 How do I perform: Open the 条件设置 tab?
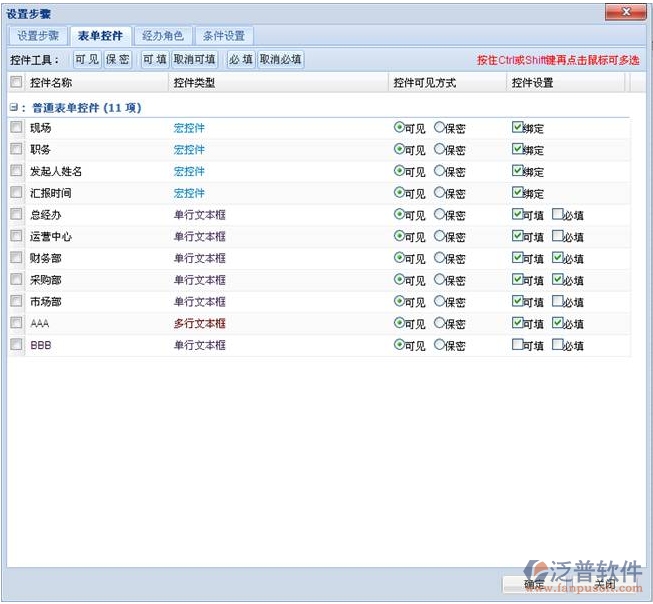(x=223, y=36)
